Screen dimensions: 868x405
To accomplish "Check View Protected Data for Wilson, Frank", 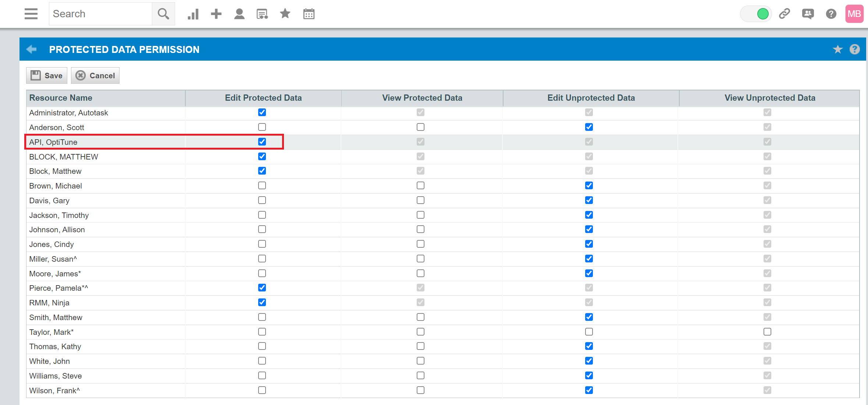I will point(420,390).
